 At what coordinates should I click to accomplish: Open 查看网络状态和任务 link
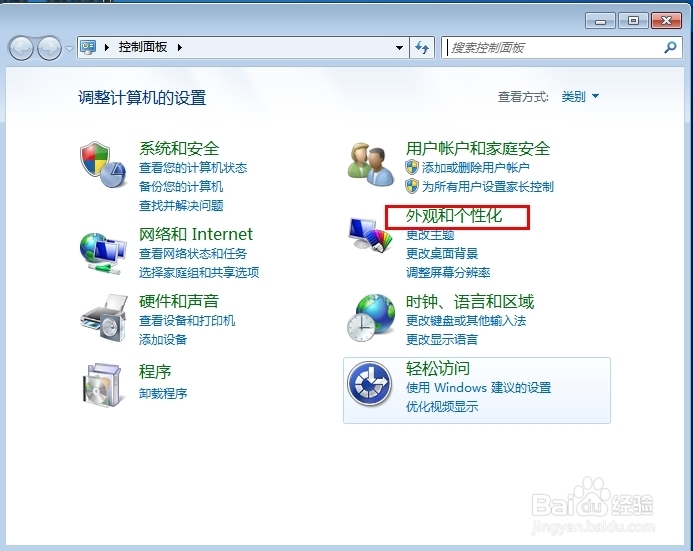point(193,254)
